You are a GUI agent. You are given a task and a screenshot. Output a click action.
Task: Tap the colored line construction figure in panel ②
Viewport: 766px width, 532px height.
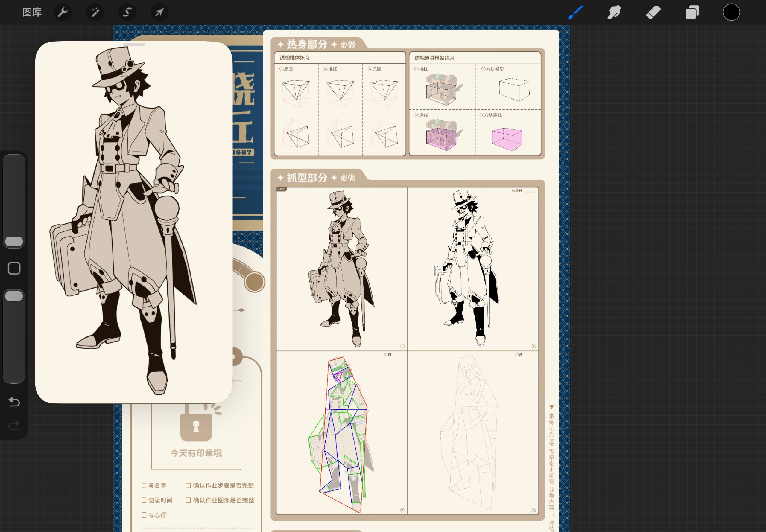pyautogui.click(x=341, y=435)
